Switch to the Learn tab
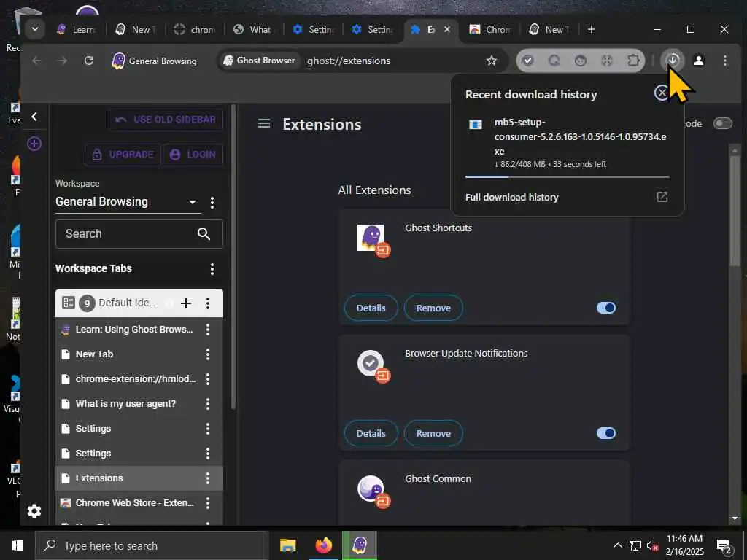 pyautogui.click(x=77, y=29)
